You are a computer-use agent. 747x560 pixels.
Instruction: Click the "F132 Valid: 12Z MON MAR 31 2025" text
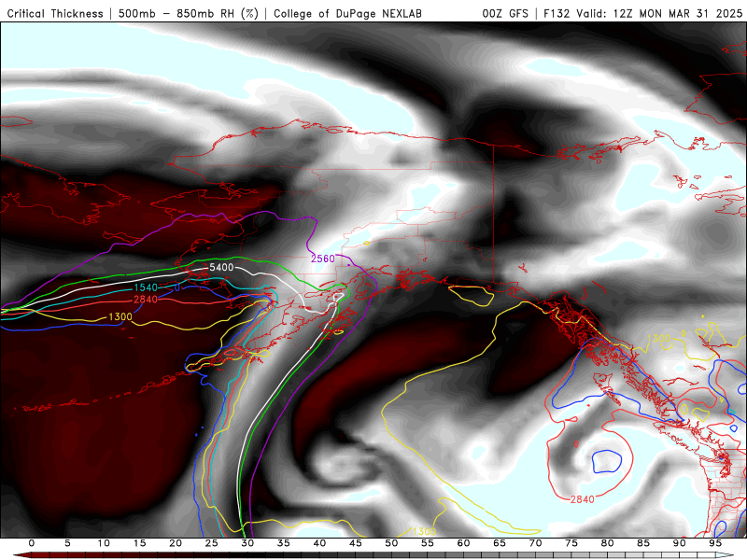point(642,14)
